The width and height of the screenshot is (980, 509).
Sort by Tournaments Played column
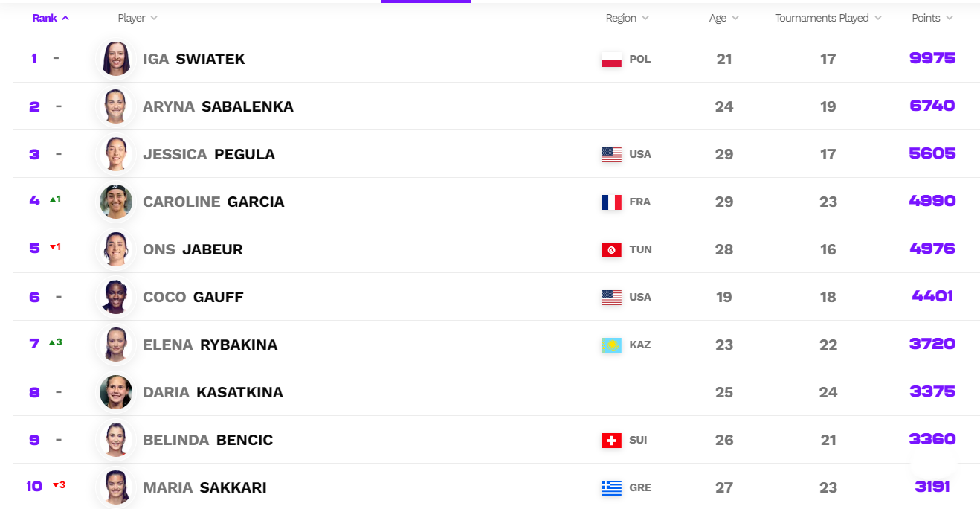tap(828, 18)
